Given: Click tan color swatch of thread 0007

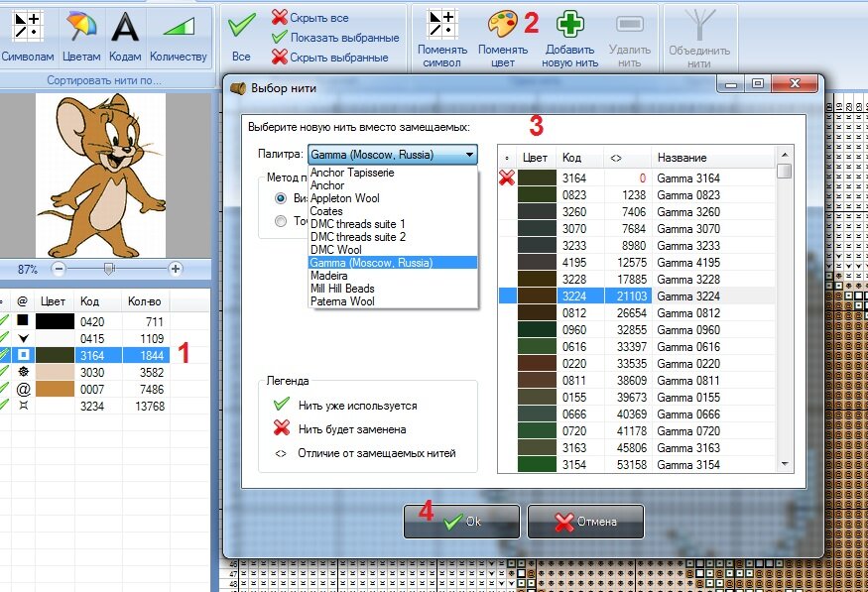Looking at the screenshot, I should [x=55, y=389].
